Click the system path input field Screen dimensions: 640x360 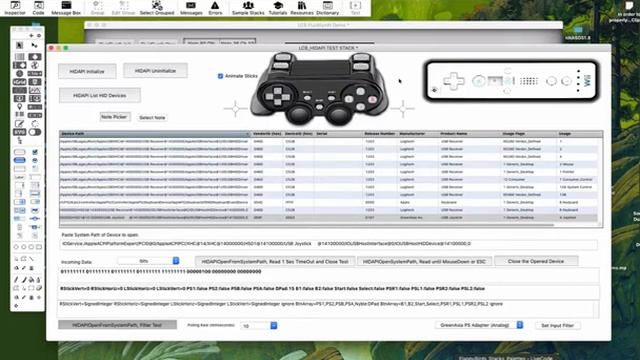[329, 244]
